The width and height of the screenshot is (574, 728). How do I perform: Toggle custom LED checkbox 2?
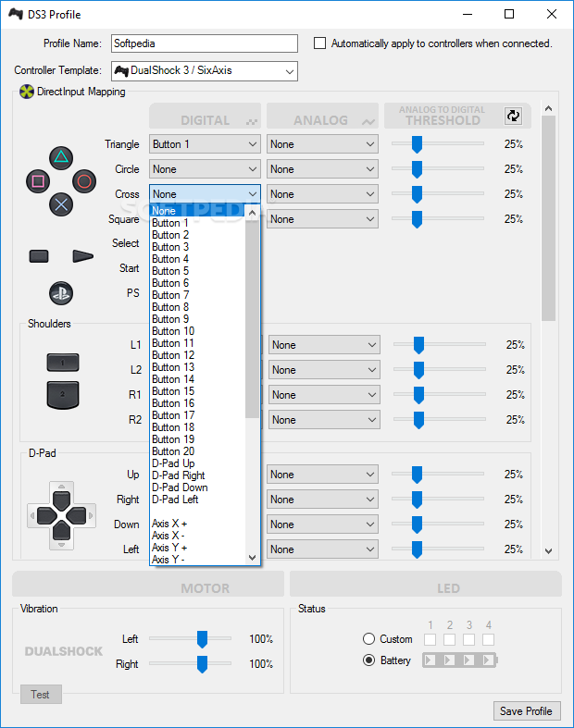pyautogui.click(x=449, y=639)
